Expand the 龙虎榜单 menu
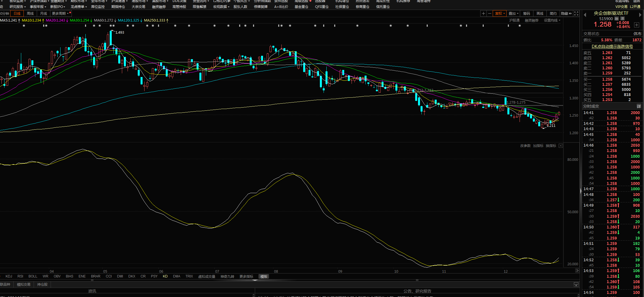 (79, 7)
